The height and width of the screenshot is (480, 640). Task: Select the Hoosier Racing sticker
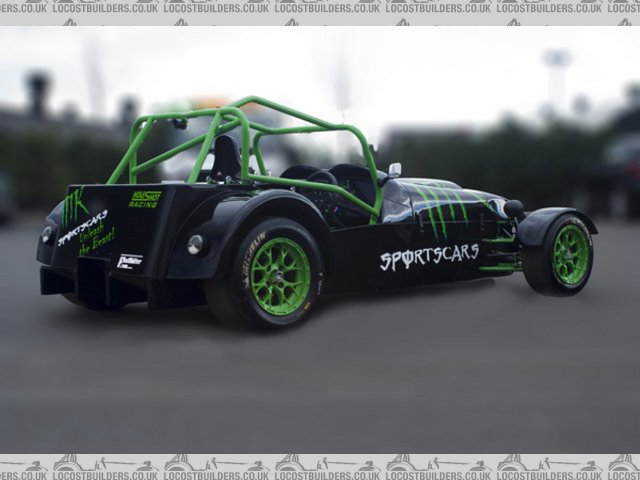144,199
